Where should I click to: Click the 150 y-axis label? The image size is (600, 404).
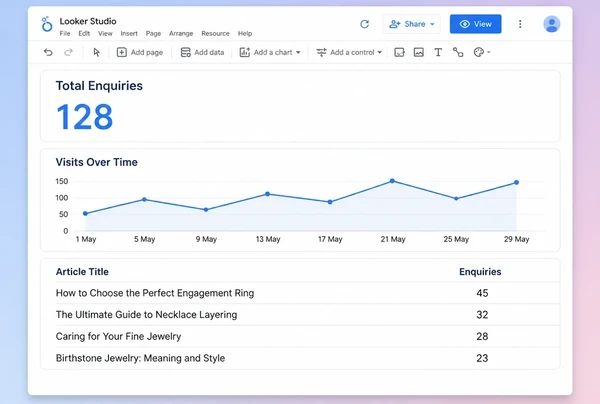pyautogui.click(x=62, y=181)
